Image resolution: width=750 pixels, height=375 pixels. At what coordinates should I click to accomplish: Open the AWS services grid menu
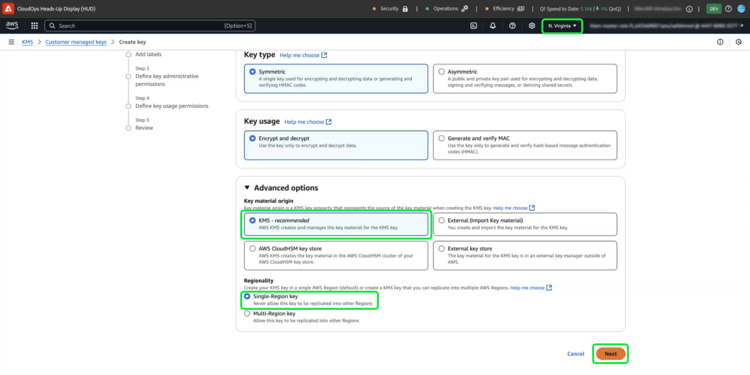[x=34, y=26]
